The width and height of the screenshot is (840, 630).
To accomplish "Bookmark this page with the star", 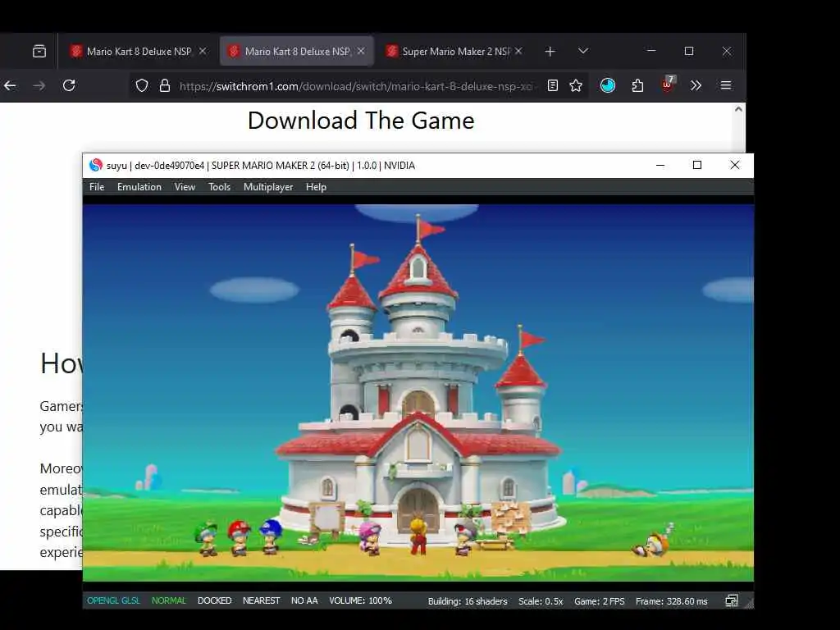I will click(x=576, y=85).
